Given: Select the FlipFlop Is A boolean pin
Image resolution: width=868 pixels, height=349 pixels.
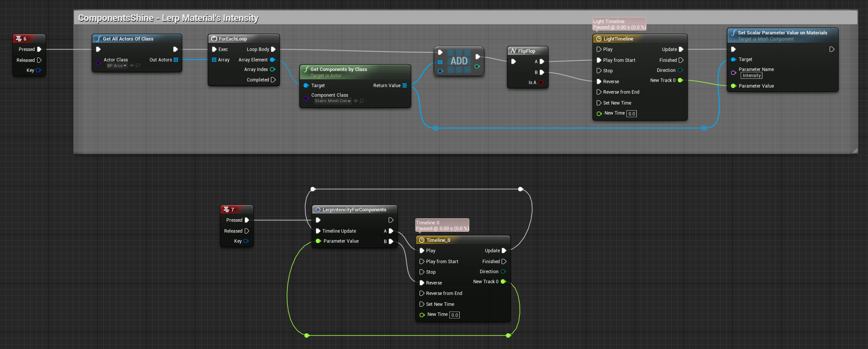Looking at the screenshot, I should [x=541, y=82].
